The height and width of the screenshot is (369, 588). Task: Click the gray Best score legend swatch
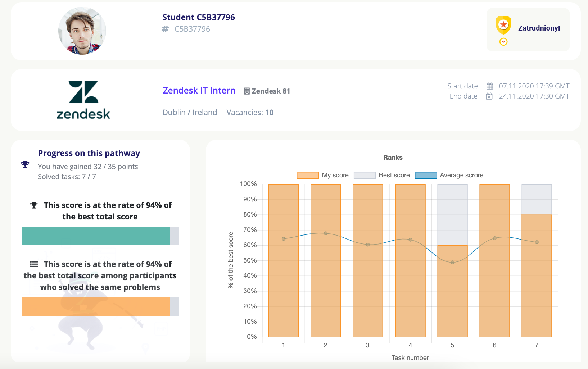365,175
